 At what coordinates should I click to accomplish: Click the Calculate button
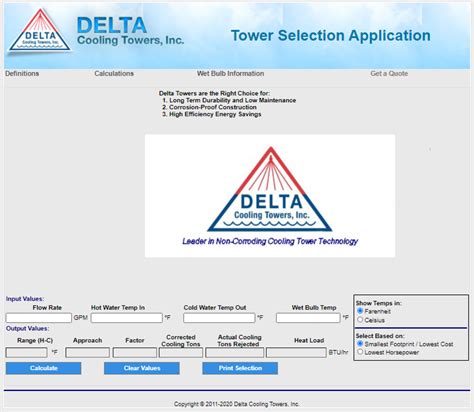(43, 368)
